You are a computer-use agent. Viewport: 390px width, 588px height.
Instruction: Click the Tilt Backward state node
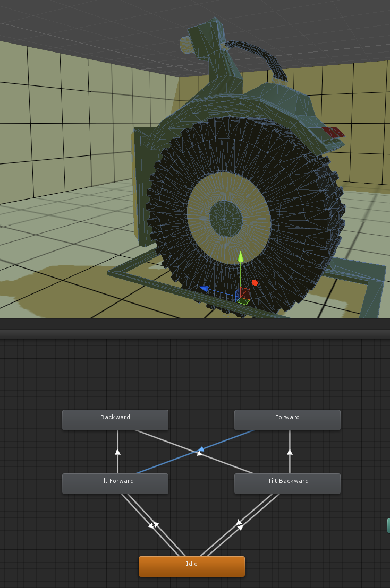pyautogui.click(x=287, y=483)
